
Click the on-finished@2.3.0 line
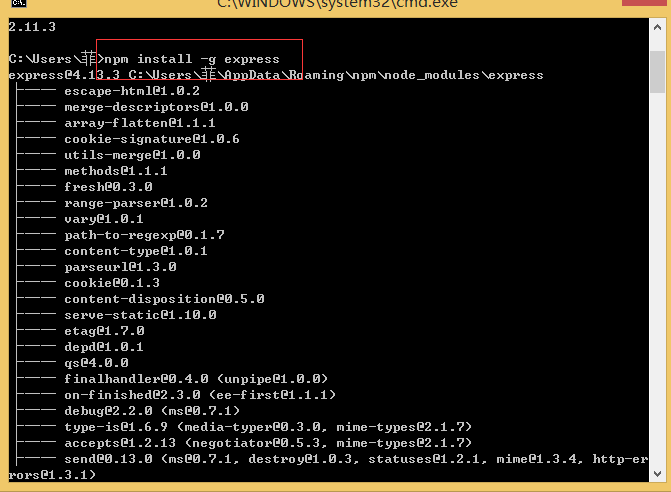click(200, 395)
